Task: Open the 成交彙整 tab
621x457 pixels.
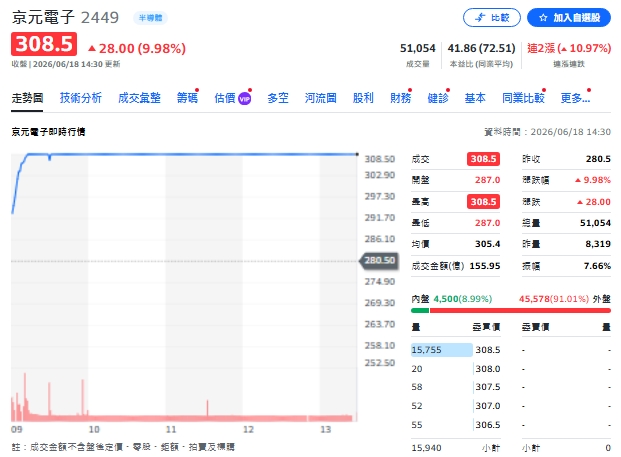Action: click(x=139, y=98)
